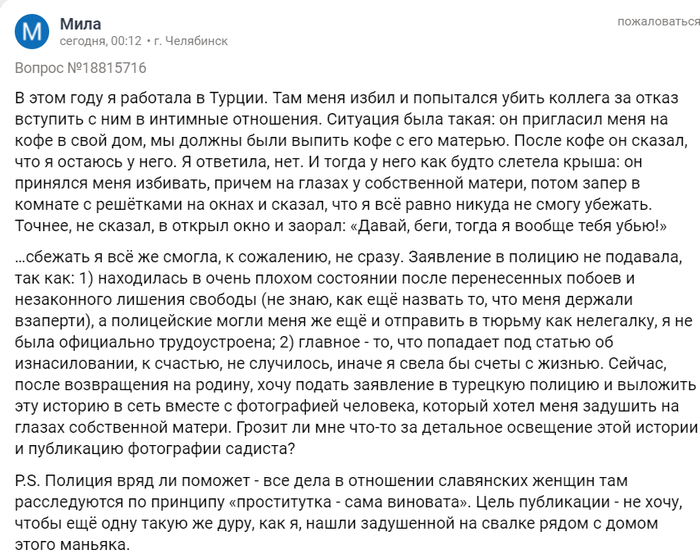Click the timestamp 'сегодня, 00:12'

pos(100,42)
